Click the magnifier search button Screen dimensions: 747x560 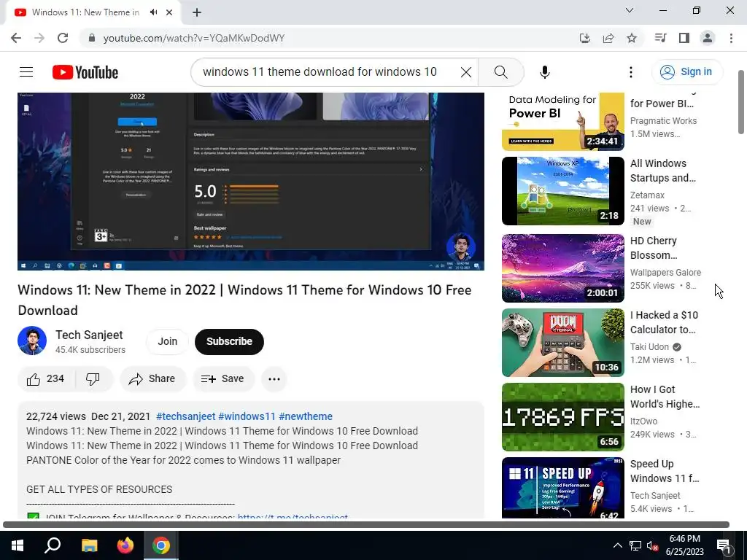(x=500, y=72)
